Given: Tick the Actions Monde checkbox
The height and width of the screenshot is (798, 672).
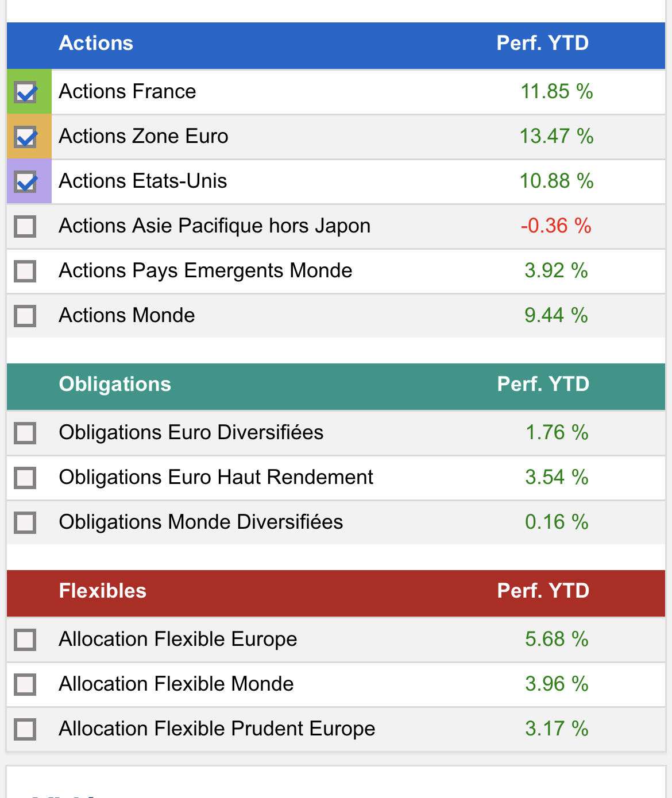Looking at the screenshot, I should pyautogui.click(x=25, y=316).
